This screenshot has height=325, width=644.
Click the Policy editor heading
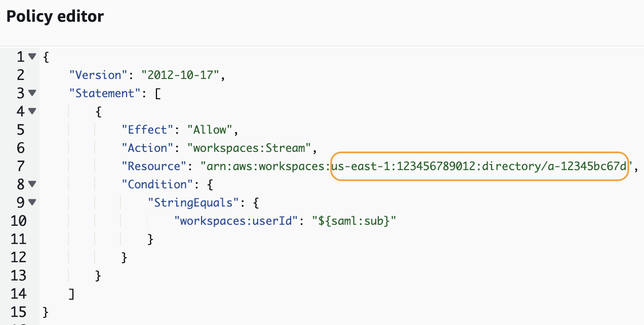[x=54, y=16]
